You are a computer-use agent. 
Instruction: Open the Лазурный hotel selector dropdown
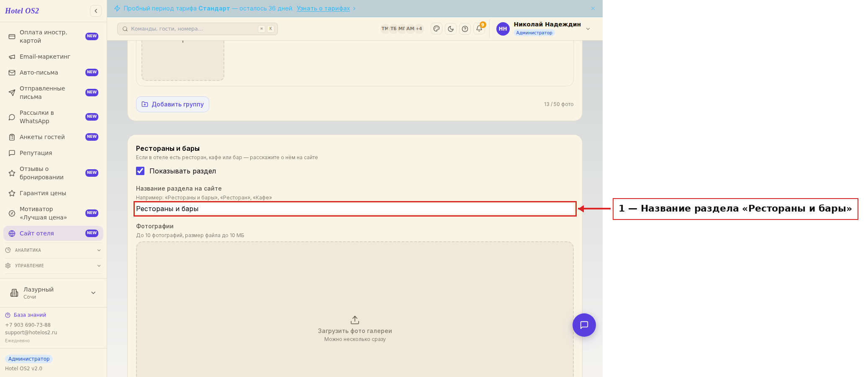(53, 293)
